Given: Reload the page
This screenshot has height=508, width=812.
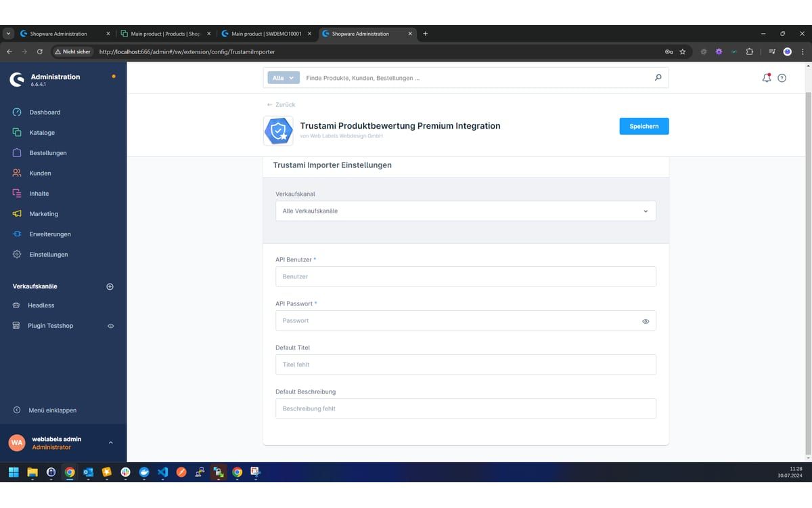Looking at the screenshot, I should 40,51.
